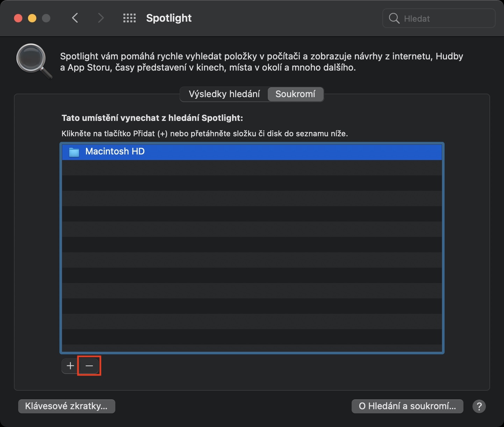Click an empty row in the exclusion list
This screenshot has width=504, height=427.
tap(252, 245)
